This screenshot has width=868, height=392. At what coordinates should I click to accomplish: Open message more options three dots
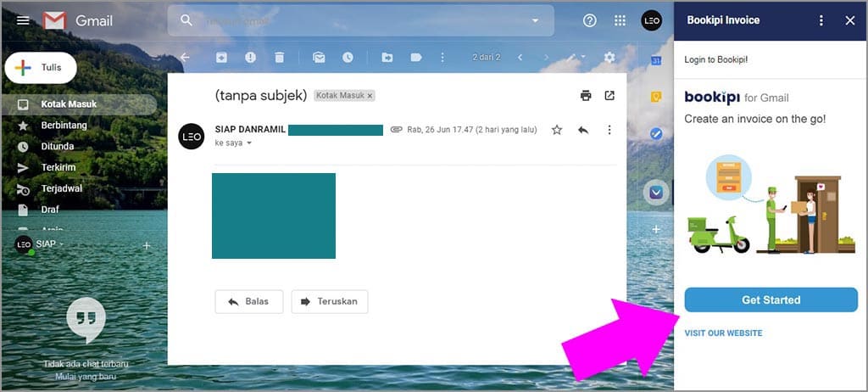(x=609, y=130)
